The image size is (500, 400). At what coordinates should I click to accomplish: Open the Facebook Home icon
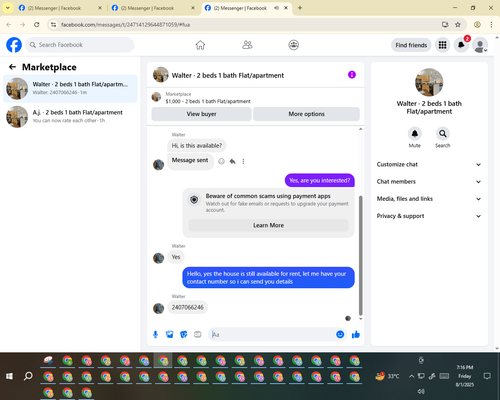pos(200,45)
